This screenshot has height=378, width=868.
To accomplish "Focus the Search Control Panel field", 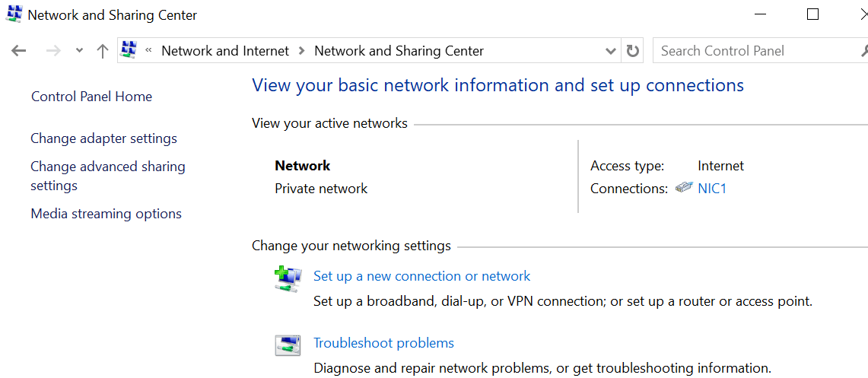I will [753, 51].
